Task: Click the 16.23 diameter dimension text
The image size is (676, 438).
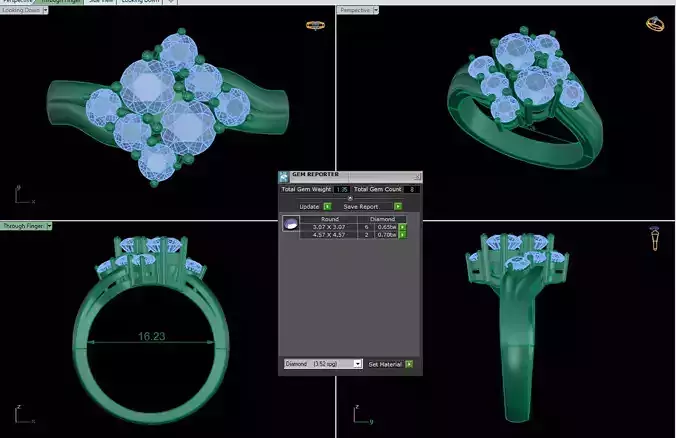Action: (x=151, y=336)
